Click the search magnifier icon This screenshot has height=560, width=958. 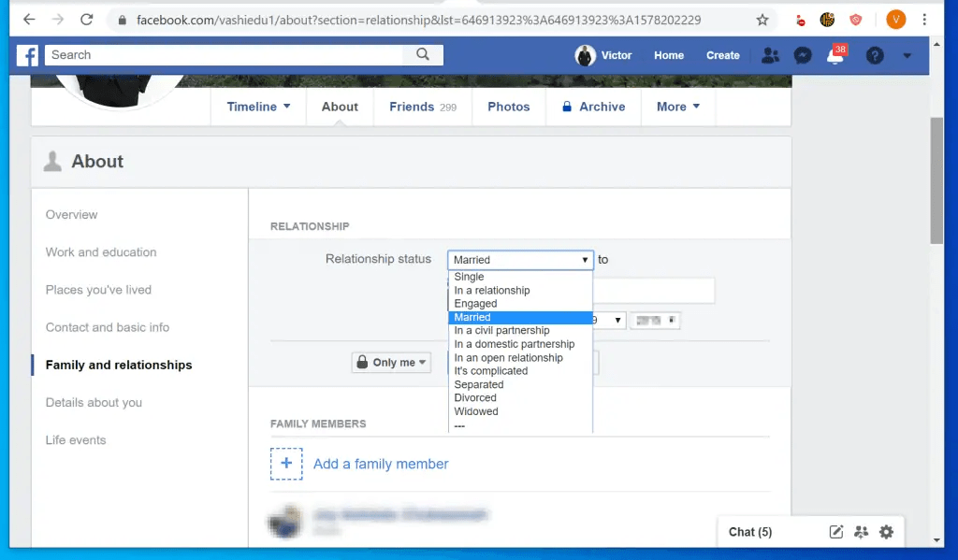point(424,55)
